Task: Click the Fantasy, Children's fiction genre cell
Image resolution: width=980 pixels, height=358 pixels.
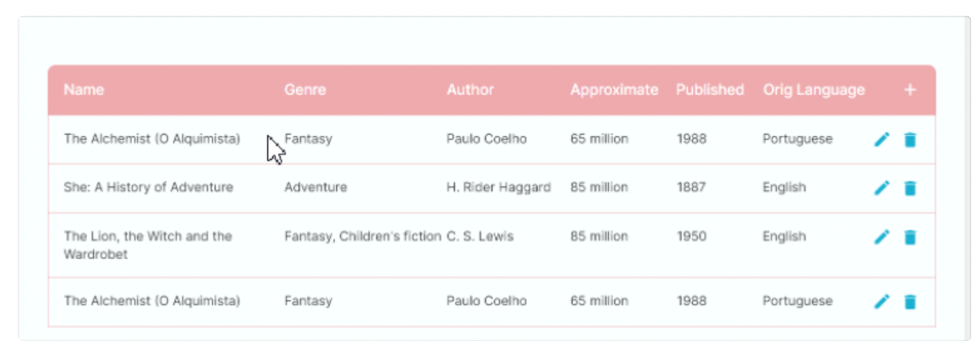Action: click(x=362, y=236)
